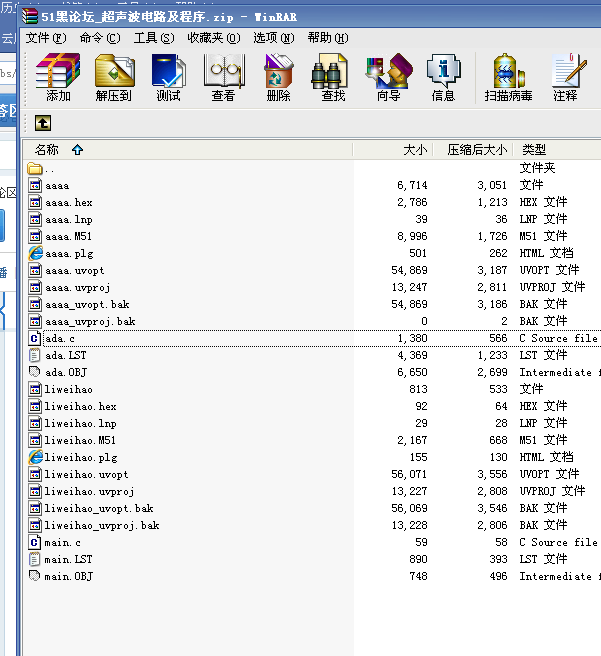Click the 删除 (Delete) toolbar icon

(279, 77)
